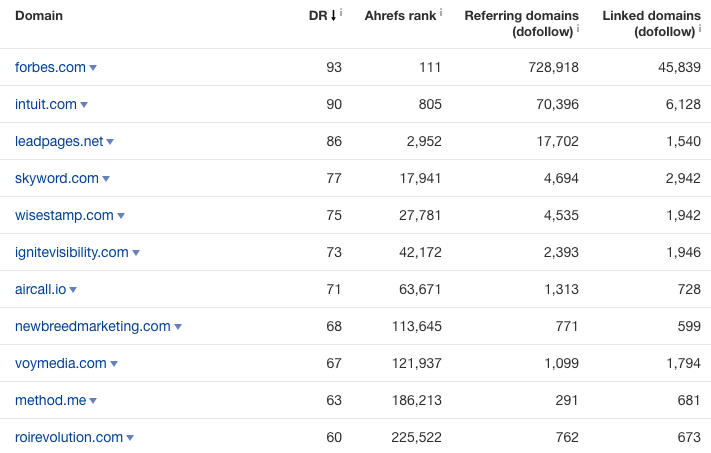Sort by the Domain column header

(39, 15)
